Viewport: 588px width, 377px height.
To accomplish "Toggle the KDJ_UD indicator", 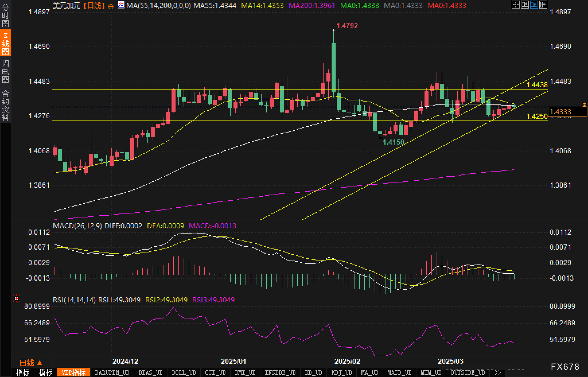I will point(341,373).
